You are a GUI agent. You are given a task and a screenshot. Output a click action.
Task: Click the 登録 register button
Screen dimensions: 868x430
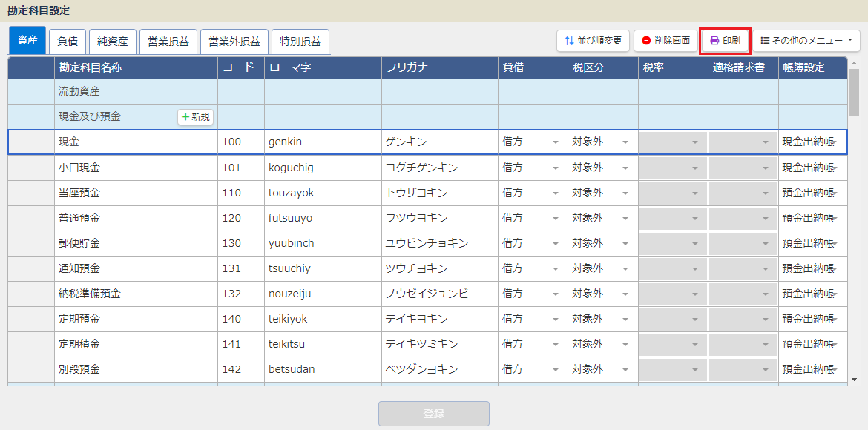click(x=433, y=414)
